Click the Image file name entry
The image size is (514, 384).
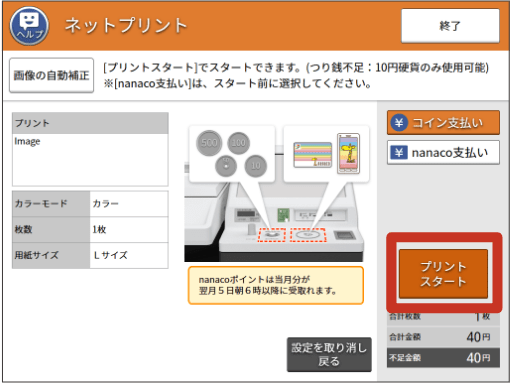[x=27, y=141]
